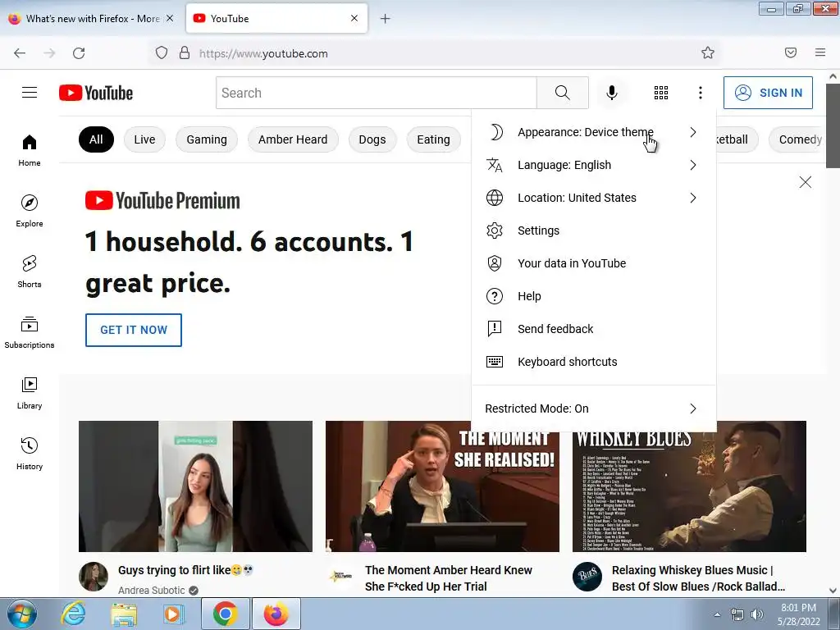Close the YouTube tab

354,18
